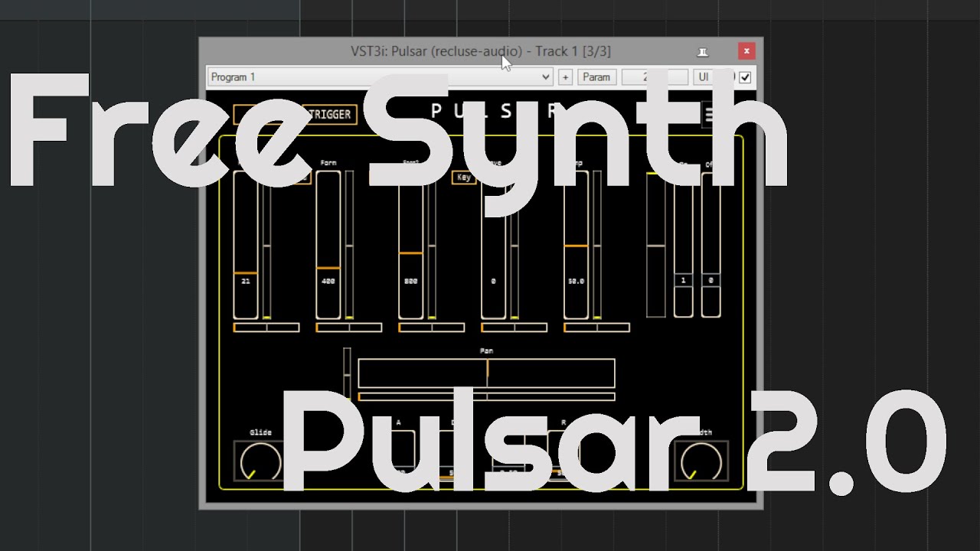Close the Pulsar plugin window
Image resolution: width=980 pixels, height=551 pixels.
tap(747, 51)
